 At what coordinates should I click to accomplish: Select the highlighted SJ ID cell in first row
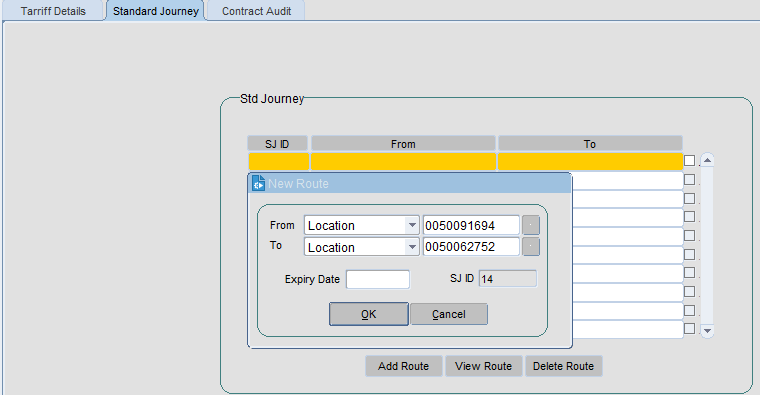278,161
